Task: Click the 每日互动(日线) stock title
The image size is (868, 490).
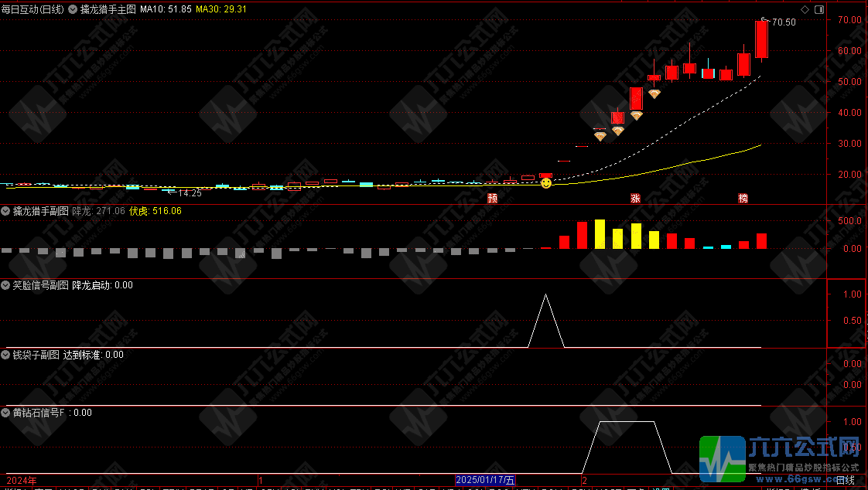Action: pos(32,10)
